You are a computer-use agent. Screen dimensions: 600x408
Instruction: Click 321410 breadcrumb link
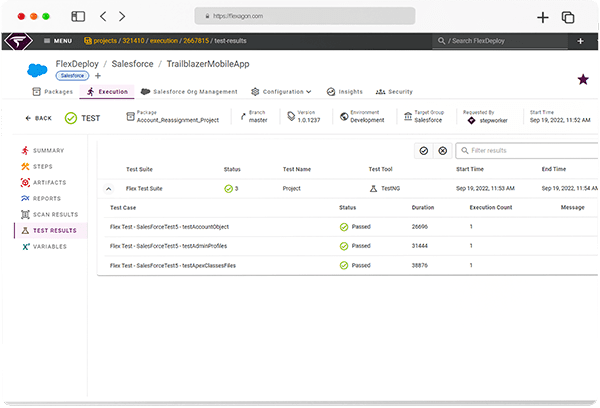[x=134, y=41]
